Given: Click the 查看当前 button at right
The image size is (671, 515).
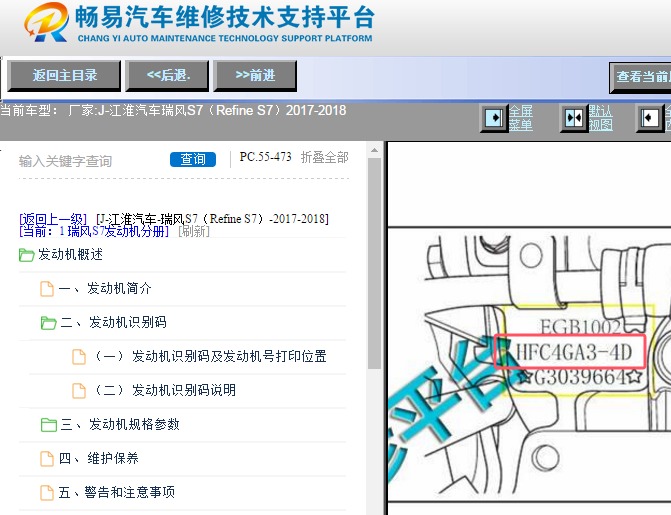Looking at the screenshot, I should [640, 77].
